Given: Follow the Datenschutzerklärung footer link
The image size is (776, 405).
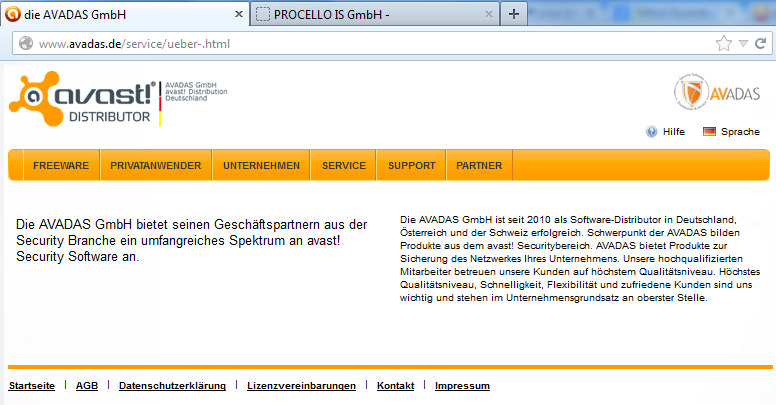Looking at the screenshot, I should point(172,386).
